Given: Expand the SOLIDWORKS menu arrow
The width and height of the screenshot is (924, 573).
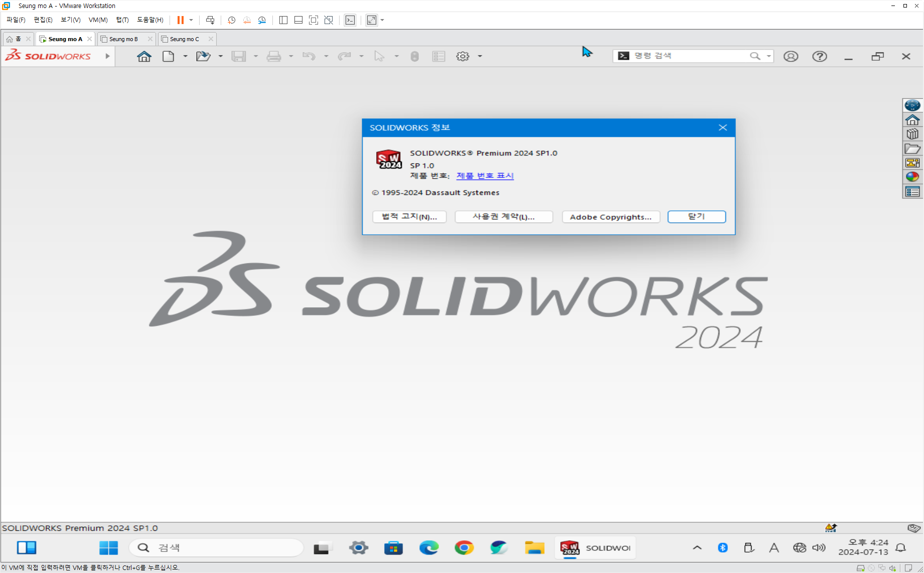Looking at the screenshot, I should pos(107,56).
